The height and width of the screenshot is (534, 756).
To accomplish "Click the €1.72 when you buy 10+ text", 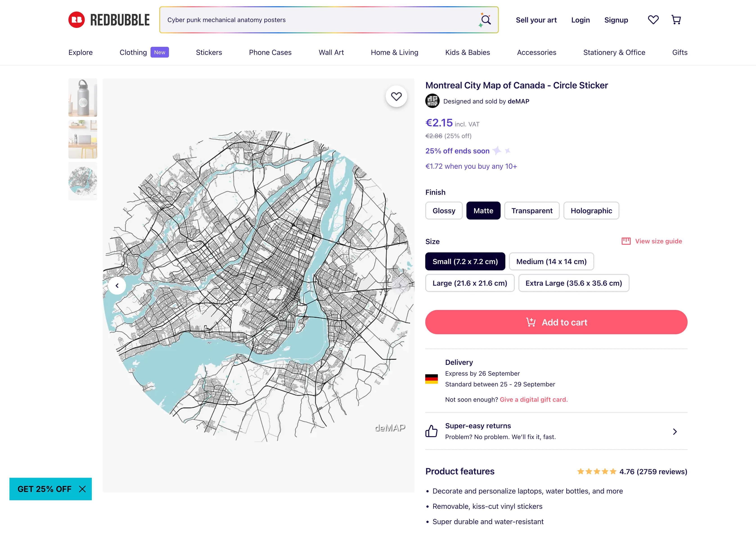I will (471, 166).
